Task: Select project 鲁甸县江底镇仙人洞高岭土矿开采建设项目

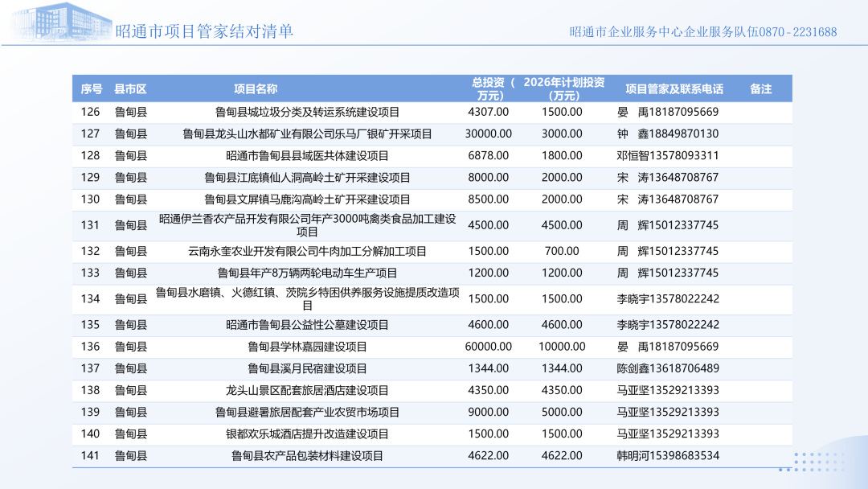Action: pyautogui.click(x=307, y=178)
